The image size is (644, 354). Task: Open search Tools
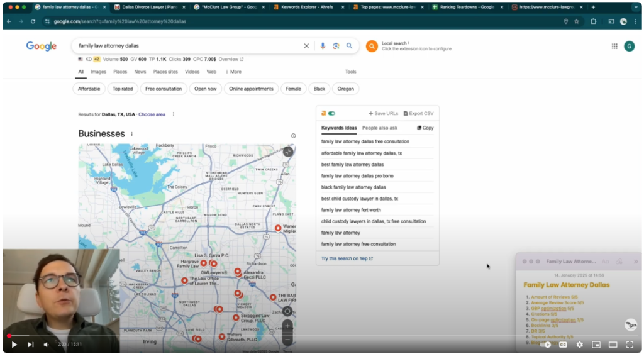coord(350,72)
